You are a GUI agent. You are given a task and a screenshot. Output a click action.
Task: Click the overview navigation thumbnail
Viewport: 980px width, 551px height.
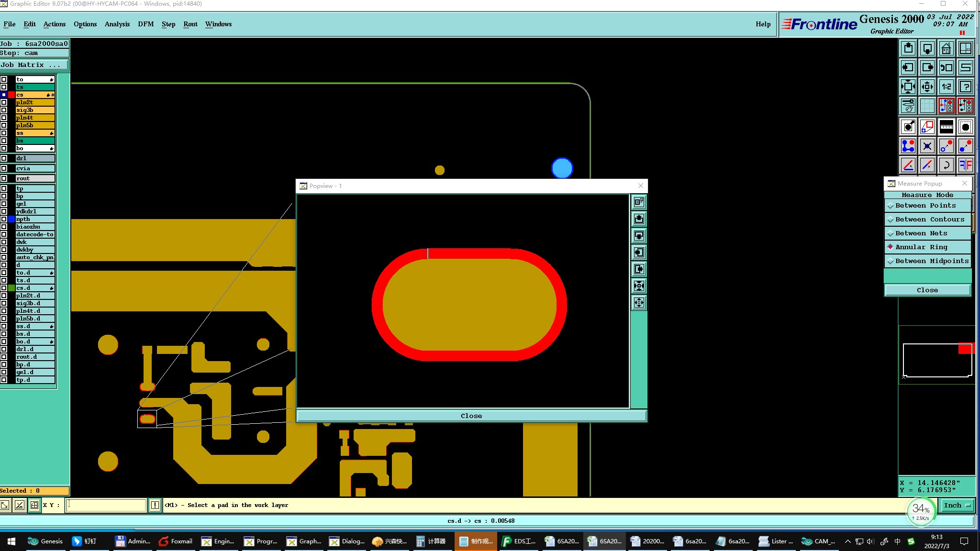937,355
